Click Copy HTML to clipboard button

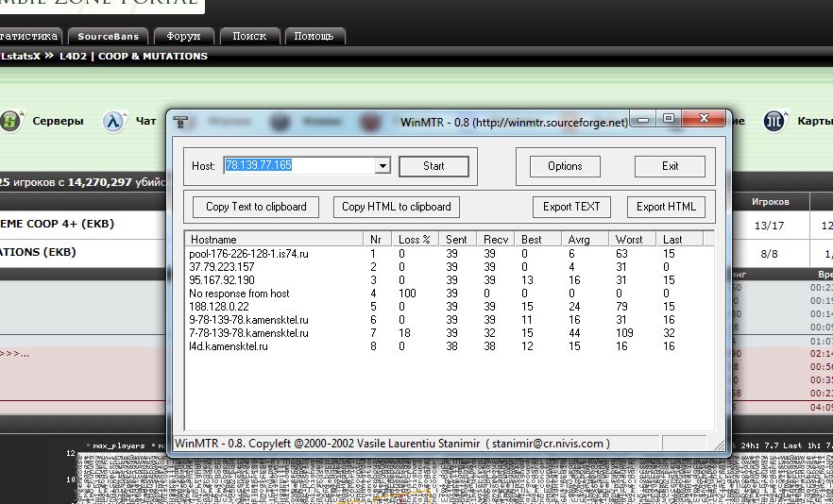point(397,207)
